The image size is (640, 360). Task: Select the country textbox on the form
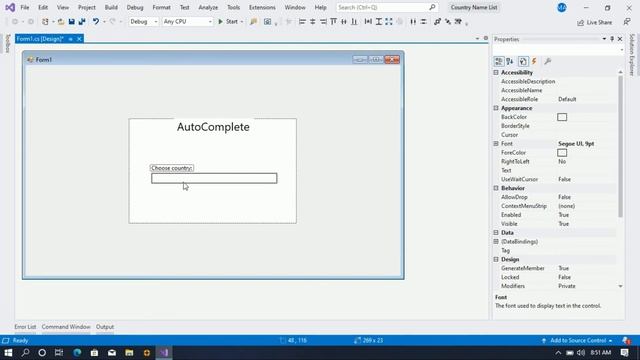click(x=214, y=178)
